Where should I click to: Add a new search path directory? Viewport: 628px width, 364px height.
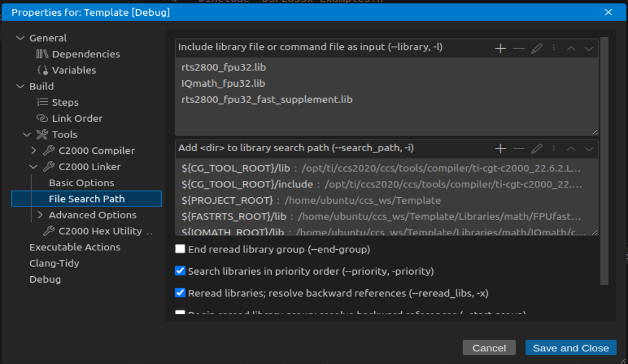[x=500, y=149]
